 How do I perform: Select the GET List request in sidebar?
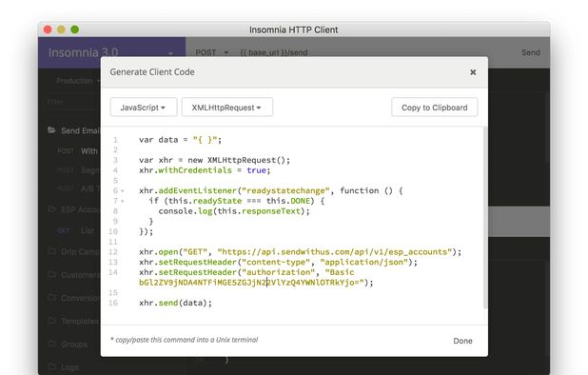(76, 231)
